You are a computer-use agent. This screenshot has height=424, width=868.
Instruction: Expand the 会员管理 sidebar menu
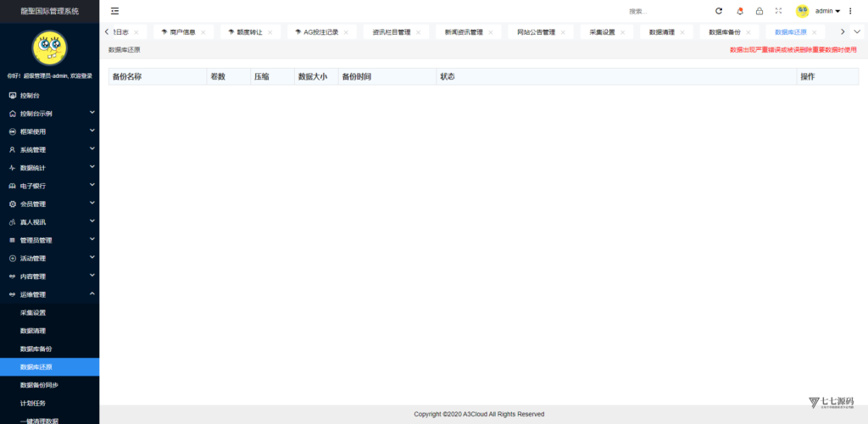click(50, 204)
